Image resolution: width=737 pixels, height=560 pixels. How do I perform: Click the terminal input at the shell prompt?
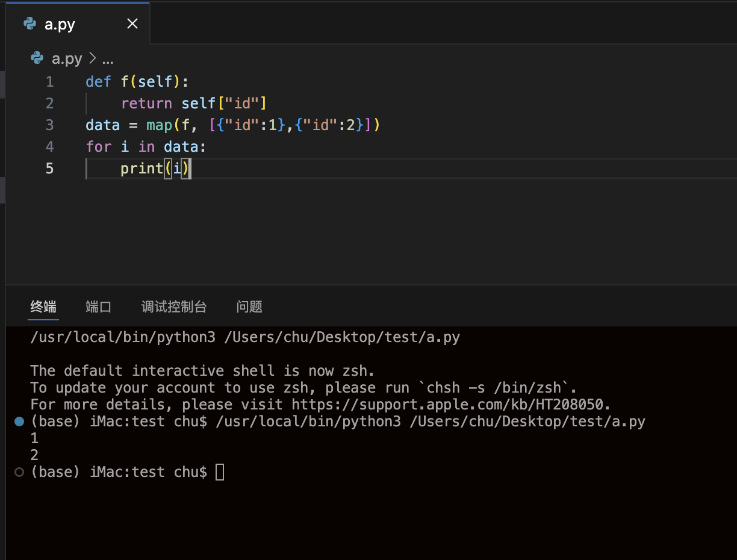tap(221, 471)
